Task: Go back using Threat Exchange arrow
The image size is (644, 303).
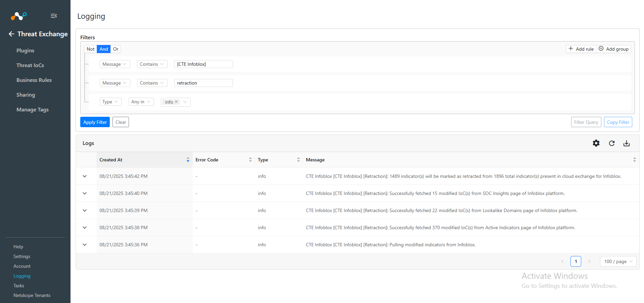Action: [11, 34]
